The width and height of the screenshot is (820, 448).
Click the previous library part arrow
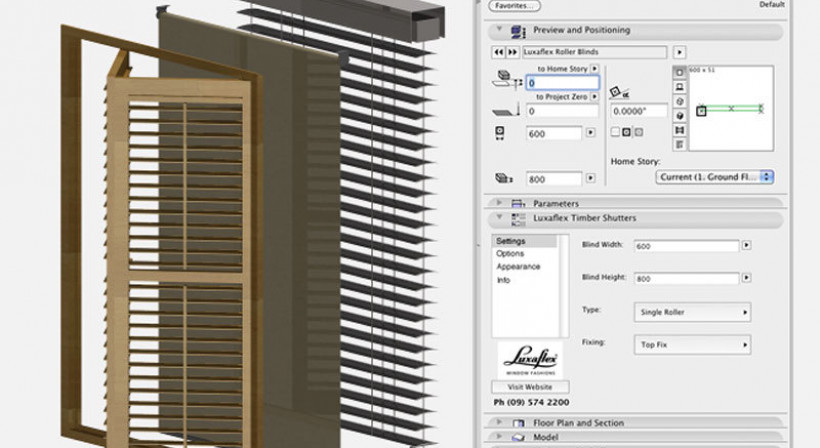point(498,52)
